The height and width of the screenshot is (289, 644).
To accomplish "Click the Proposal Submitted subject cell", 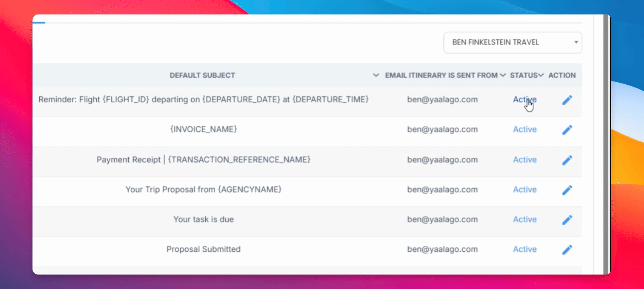I will click(203, 249).
